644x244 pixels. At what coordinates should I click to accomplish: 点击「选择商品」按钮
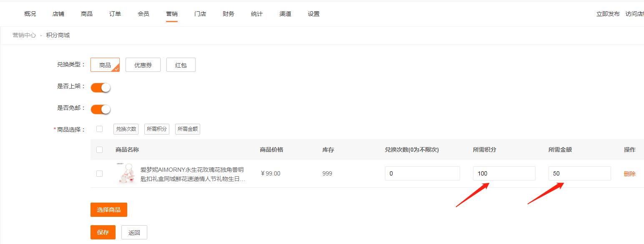(109, 210)
